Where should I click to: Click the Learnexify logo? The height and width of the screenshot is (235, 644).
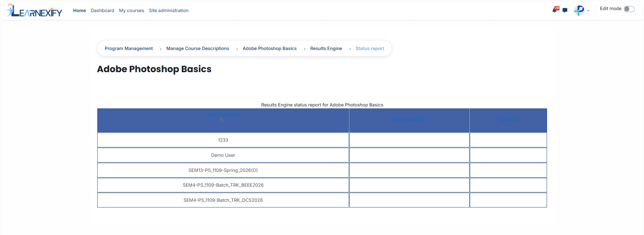tap(35, 10)
